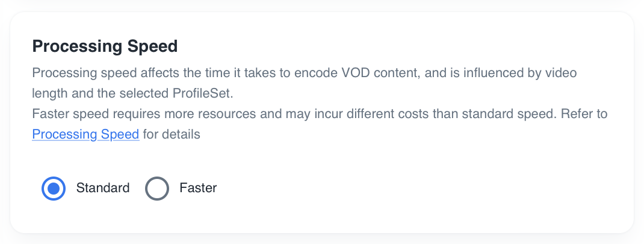Open the Processing Speed documentation link
The image size is (644, 244).
pyautogui.click(x=85, y=134)
